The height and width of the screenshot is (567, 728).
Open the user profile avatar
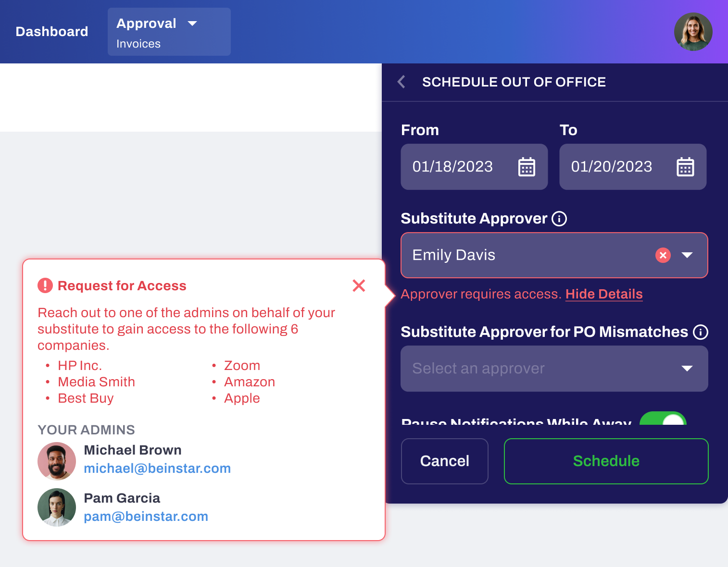693,32
